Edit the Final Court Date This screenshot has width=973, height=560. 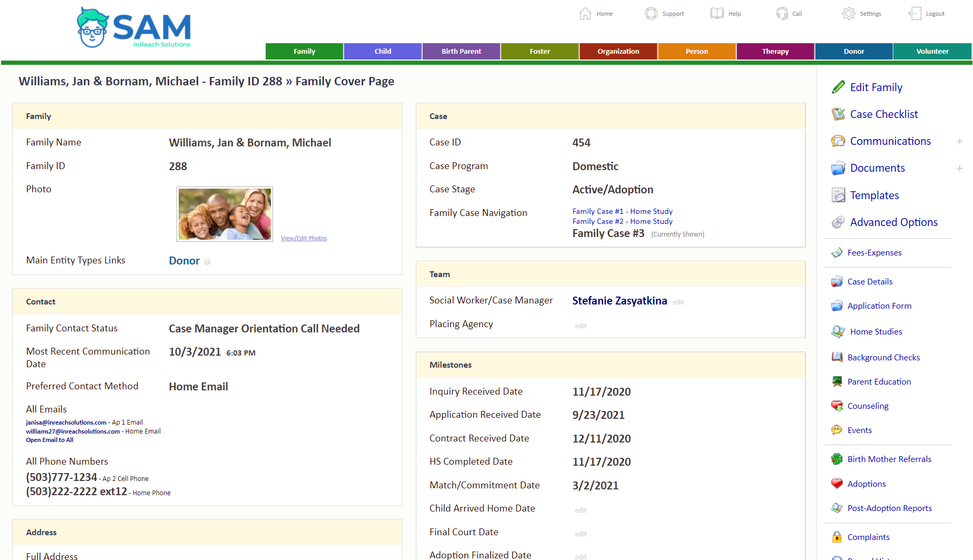(581, 534)
